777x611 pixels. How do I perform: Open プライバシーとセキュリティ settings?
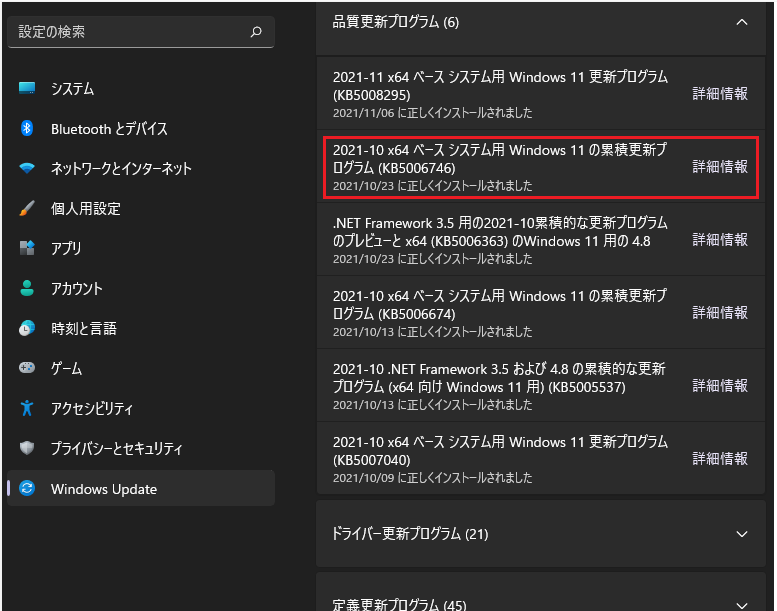(x=141, y=448)
